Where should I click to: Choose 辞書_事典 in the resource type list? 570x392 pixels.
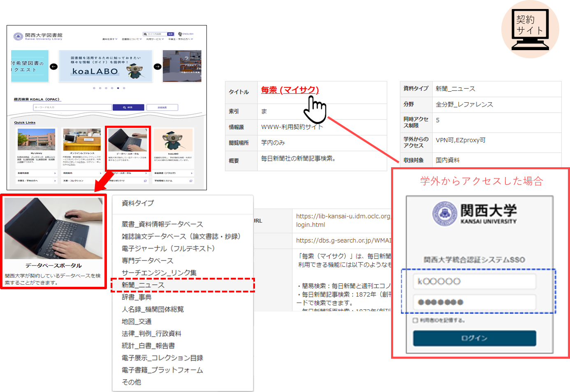[137, 297]
